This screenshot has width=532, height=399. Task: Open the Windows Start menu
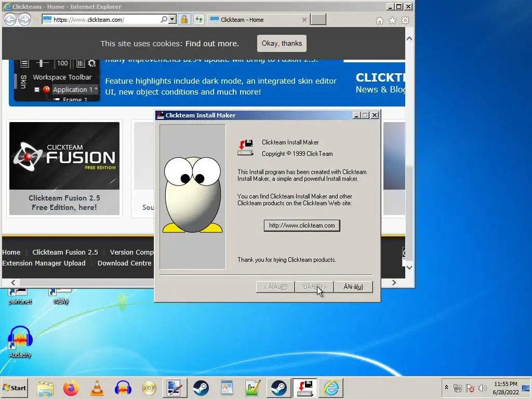[15, 388]
